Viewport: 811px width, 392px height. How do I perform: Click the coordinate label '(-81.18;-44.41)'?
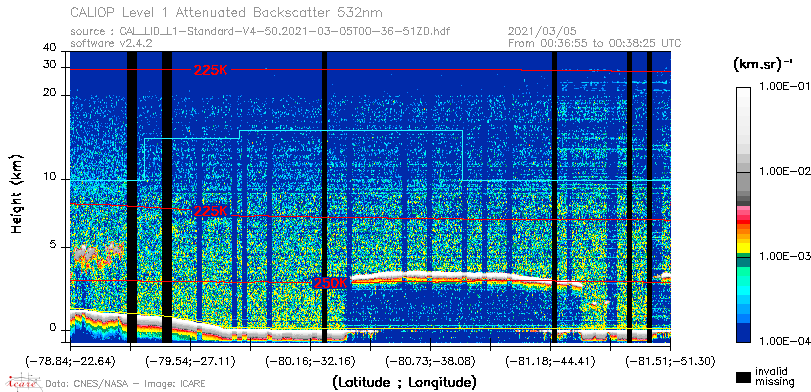(x=550, y=360)
